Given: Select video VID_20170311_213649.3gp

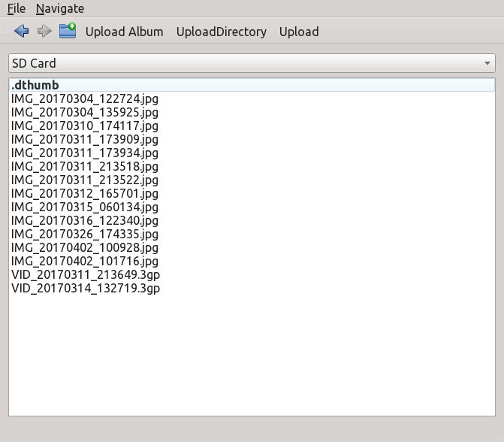Looking at the screenshot, I should [252, 274].
